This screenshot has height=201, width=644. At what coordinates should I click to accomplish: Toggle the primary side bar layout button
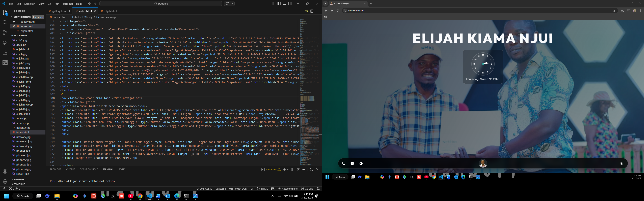(279, 4)
